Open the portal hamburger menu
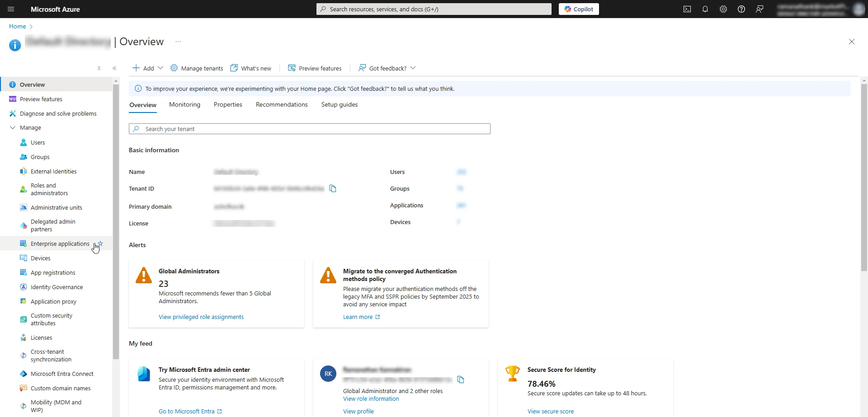Viewport: 868px width, 417px height. 11,9
